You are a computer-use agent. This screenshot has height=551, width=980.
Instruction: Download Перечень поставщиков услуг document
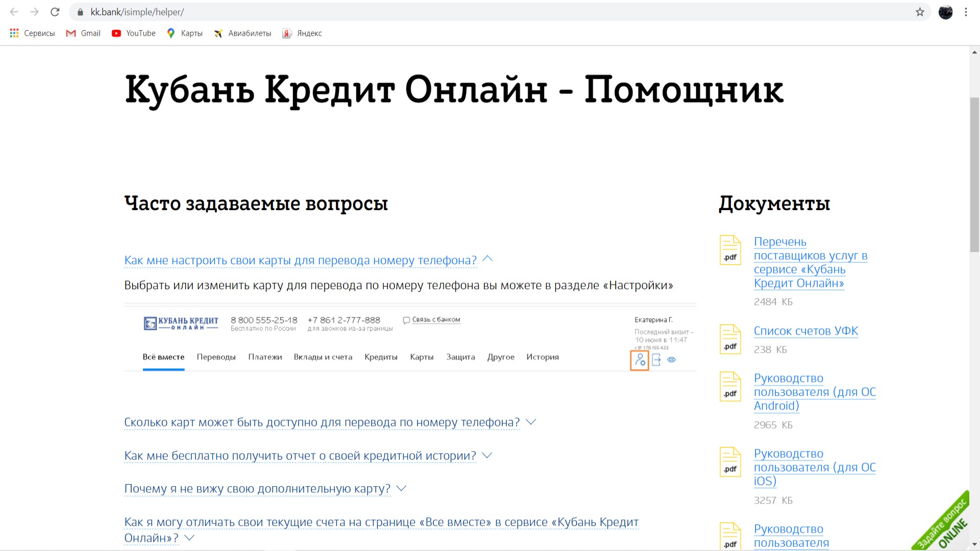pos(811,262)
